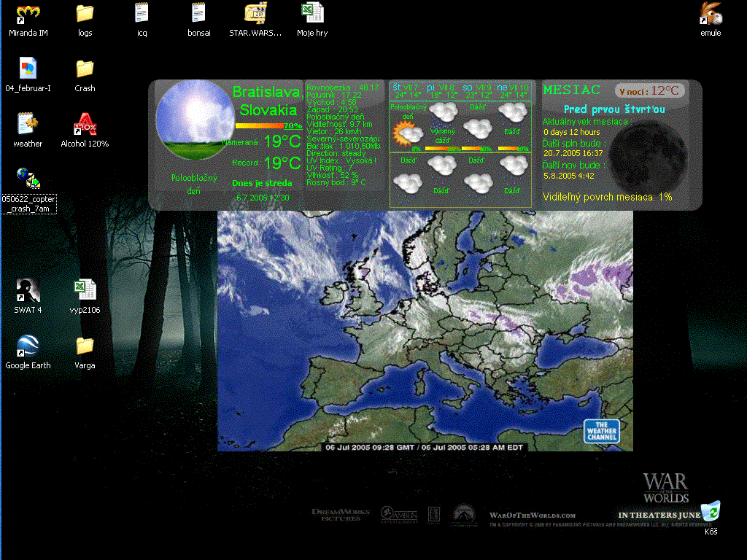Image resolution: width=747 pixels, height=560 pixels.
Task: Click the UV Index : Vysoká line
Action: [x=341, y=160]
